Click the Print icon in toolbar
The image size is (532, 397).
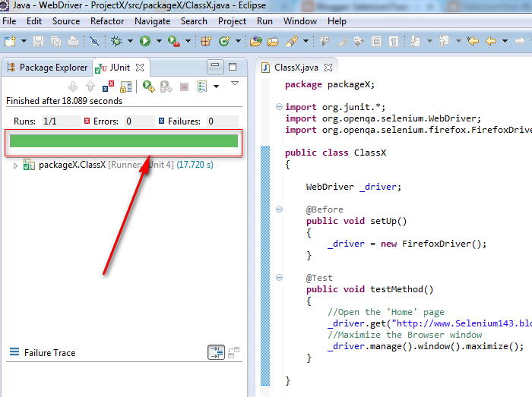click(73, 41)
